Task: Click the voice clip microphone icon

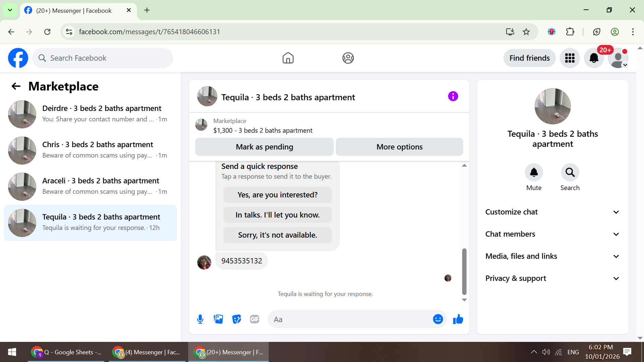Action: tap(200, 319)
